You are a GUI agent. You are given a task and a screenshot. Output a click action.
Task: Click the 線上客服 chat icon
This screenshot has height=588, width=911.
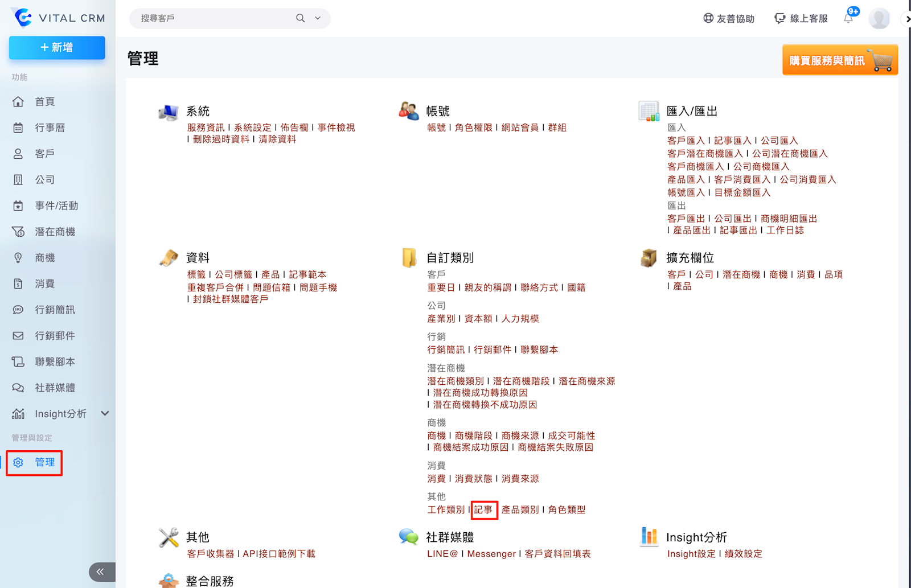(779, 18)
